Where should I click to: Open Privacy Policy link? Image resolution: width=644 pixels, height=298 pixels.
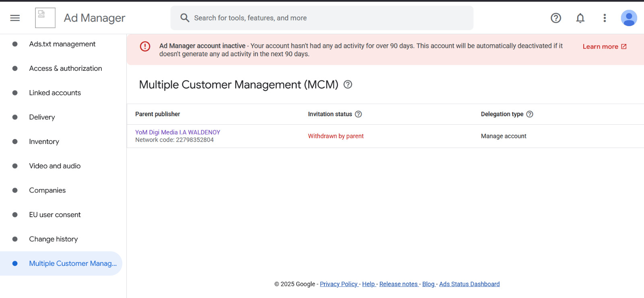coord(339,284)
